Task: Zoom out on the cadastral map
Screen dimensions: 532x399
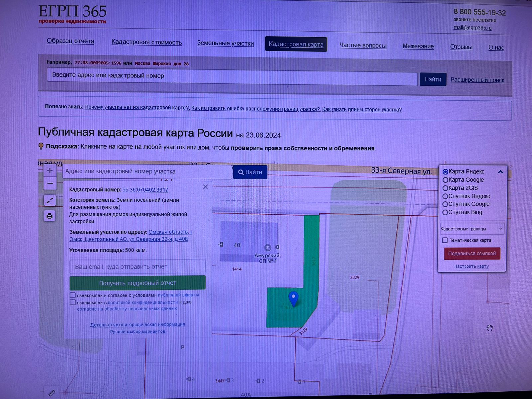Action: click(x=50, y=183)
